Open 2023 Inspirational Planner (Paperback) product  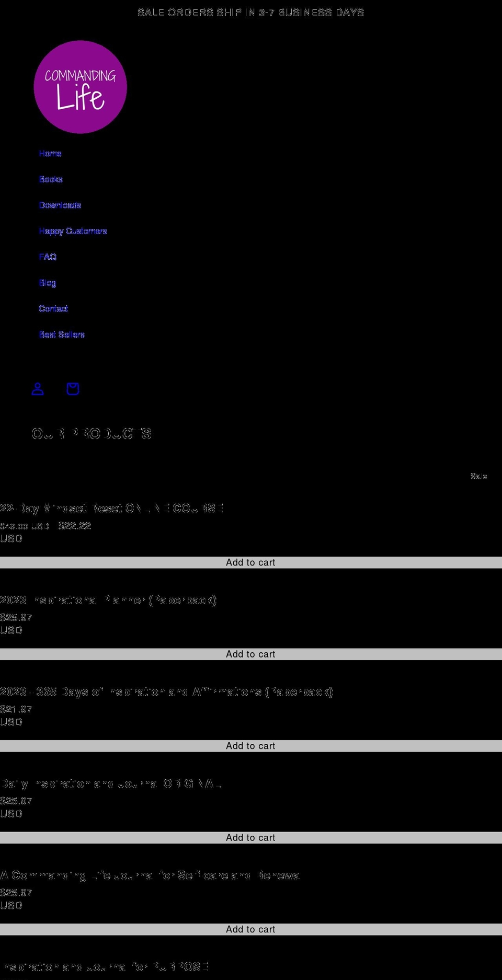(108, 600)
